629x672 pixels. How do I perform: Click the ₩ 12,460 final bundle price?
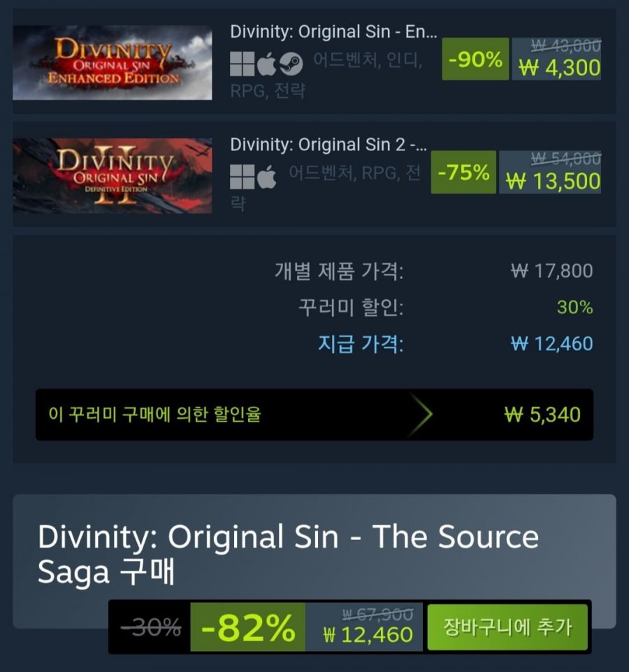(x=368, y=634)
